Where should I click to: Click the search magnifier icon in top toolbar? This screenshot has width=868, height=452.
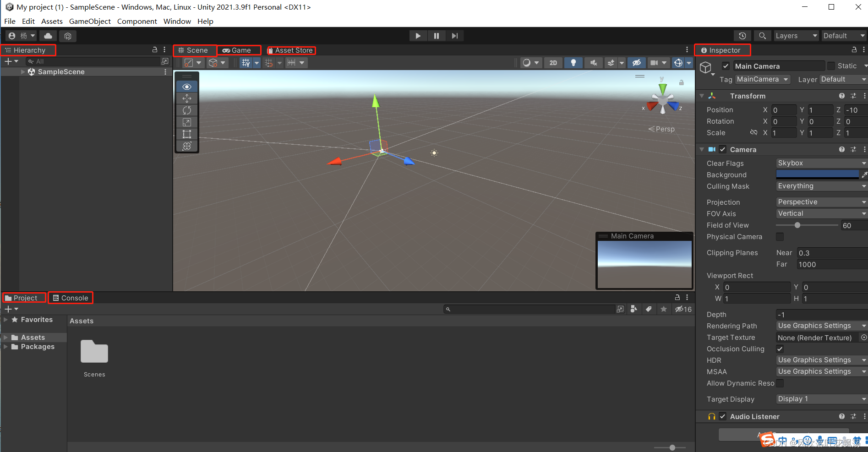click(762, 36)
